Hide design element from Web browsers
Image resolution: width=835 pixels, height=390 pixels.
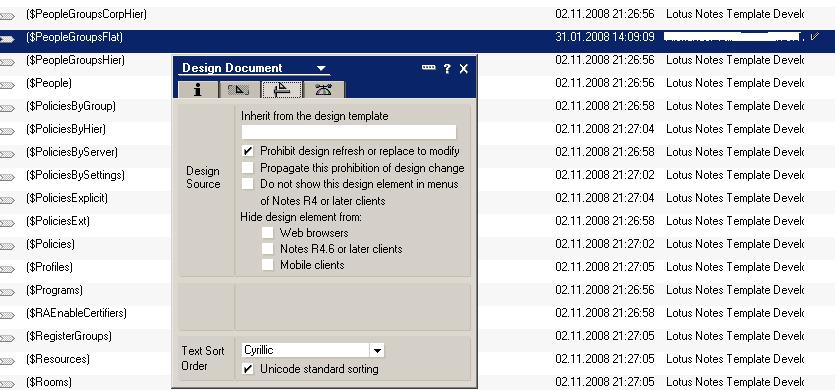267,233
